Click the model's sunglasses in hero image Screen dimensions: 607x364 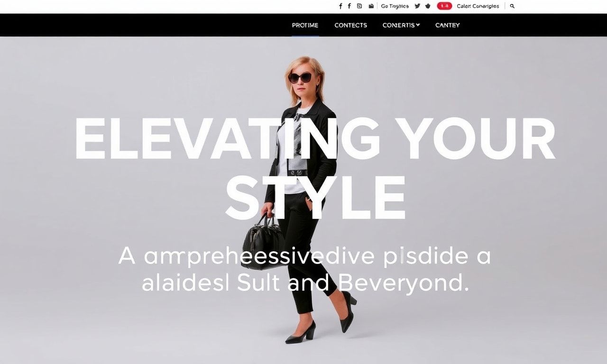coord(301,78)
